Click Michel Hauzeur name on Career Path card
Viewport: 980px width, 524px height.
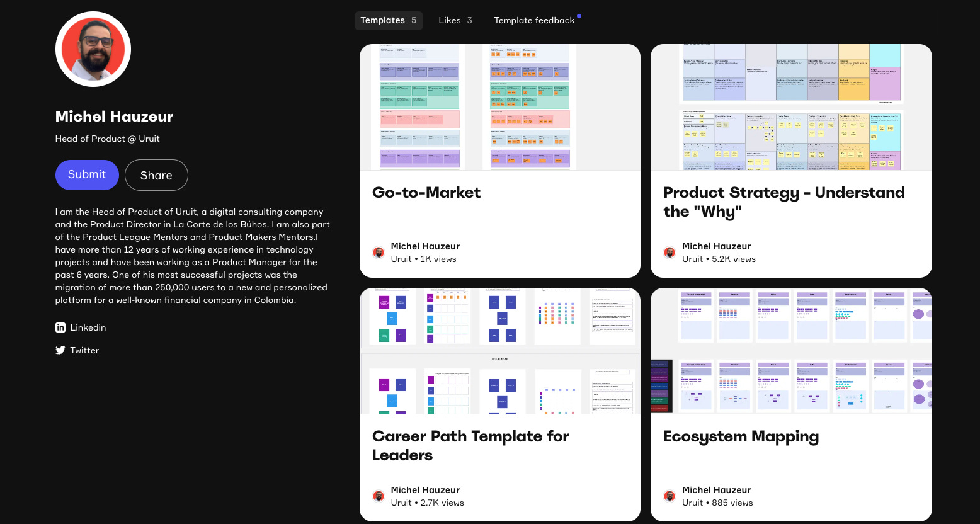425,490
